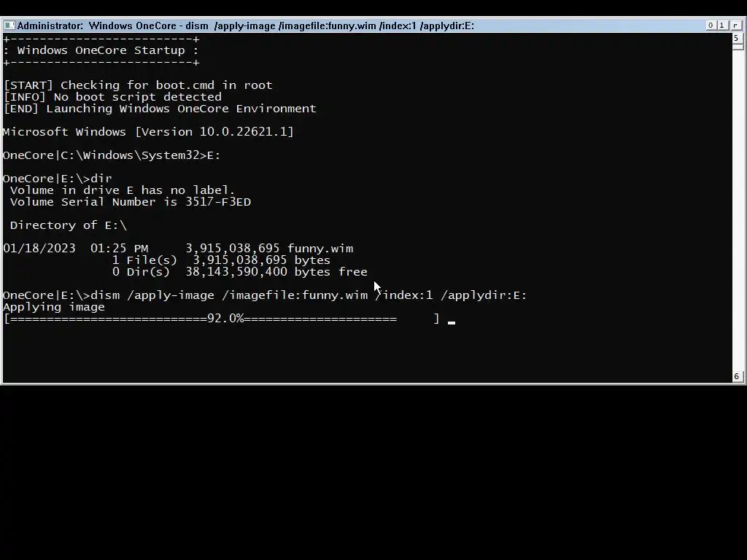Click the scroll-up button labeled 5
The image size is (747, 560).
tap(737, 38)
